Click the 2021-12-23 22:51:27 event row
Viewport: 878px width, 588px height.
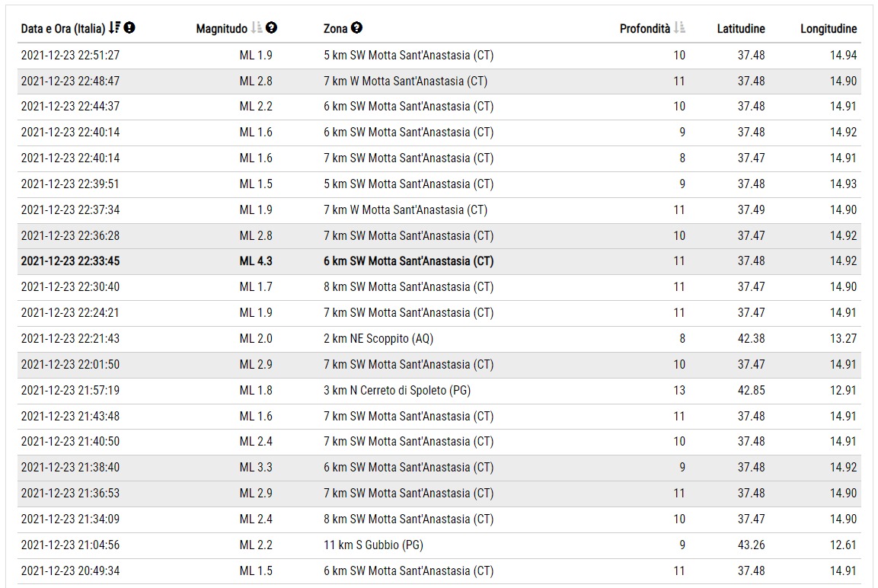click(x=70, y=56)
